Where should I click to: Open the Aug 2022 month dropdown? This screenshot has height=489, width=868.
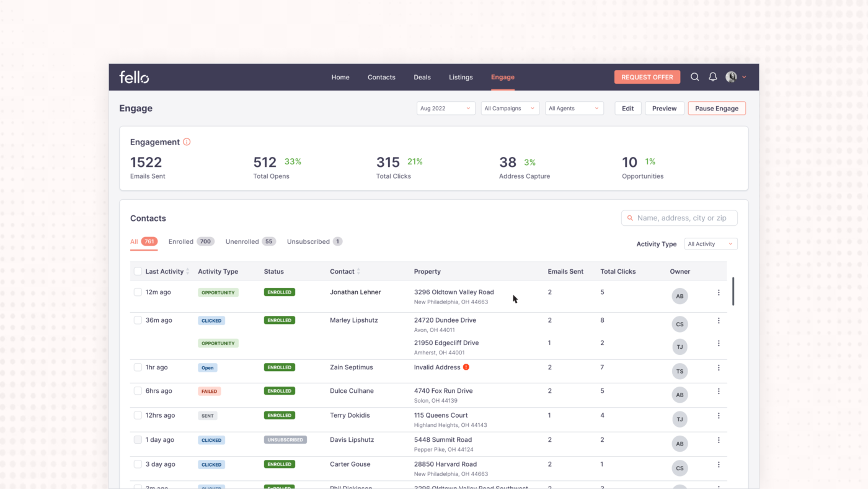coord(445,107)
